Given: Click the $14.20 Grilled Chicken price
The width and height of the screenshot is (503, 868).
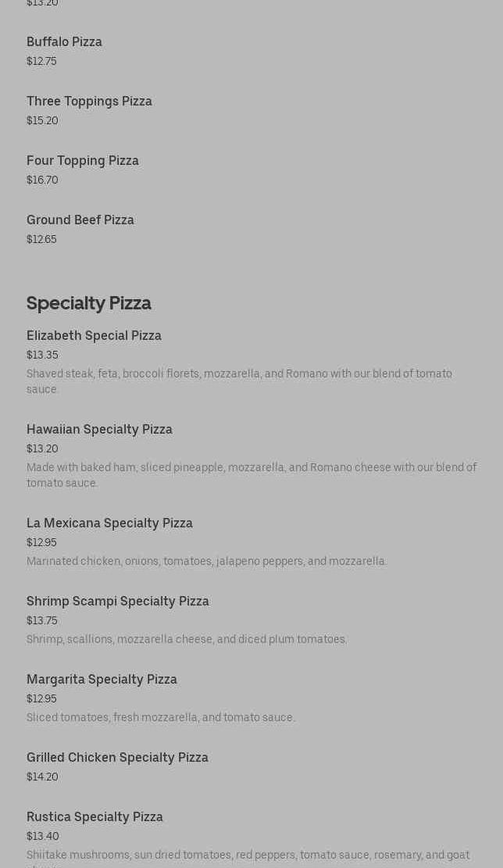Looking at the screenshot, I should point(42,777).
